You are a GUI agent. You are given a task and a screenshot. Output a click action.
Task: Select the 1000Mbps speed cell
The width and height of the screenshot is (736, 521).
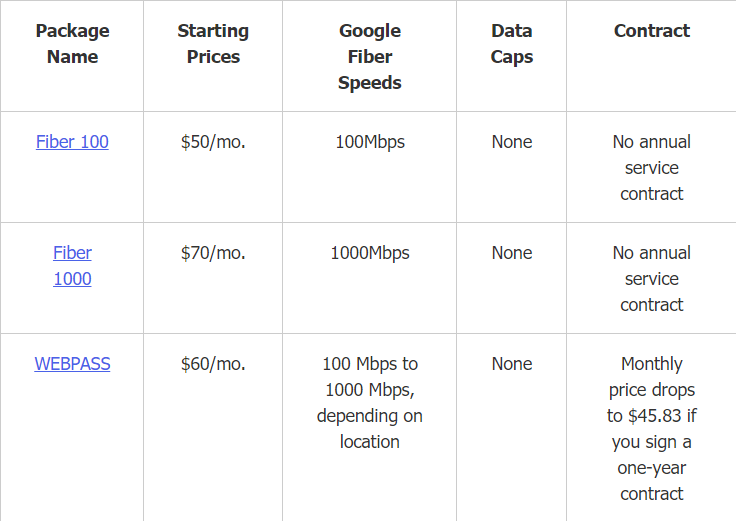(x=370, y=253)
